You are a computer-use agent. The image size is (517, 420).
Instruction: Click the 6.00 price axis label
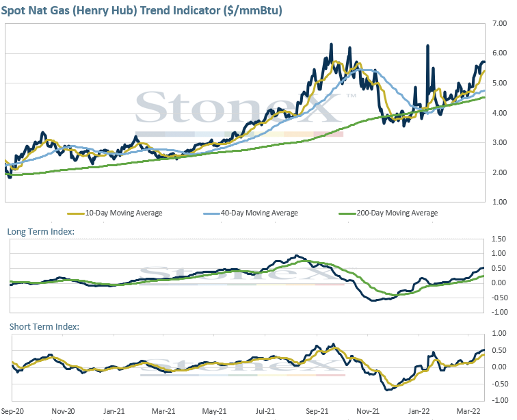(499, 53)
